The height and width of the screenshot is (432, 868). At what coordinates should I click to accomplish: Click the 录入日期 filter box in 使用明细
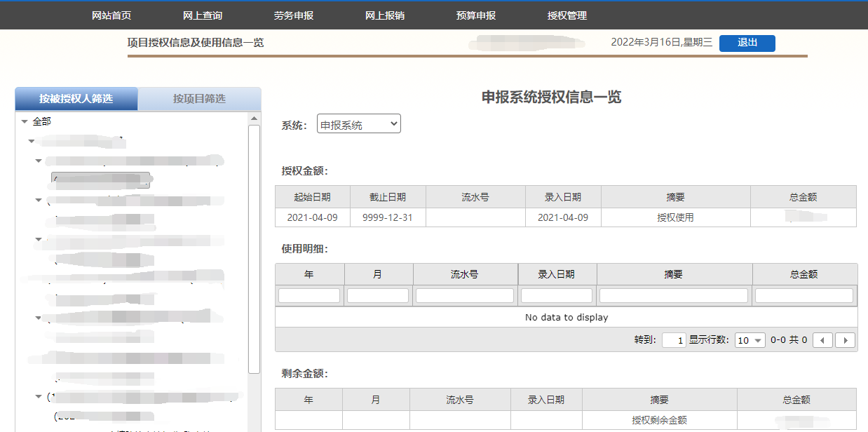[557, 295]
